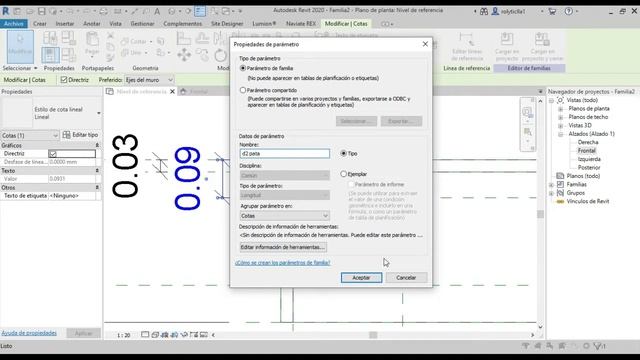
Task: Open the Ayuda de propiedades link
Action: pyautogui.click(x=29, y=333)
